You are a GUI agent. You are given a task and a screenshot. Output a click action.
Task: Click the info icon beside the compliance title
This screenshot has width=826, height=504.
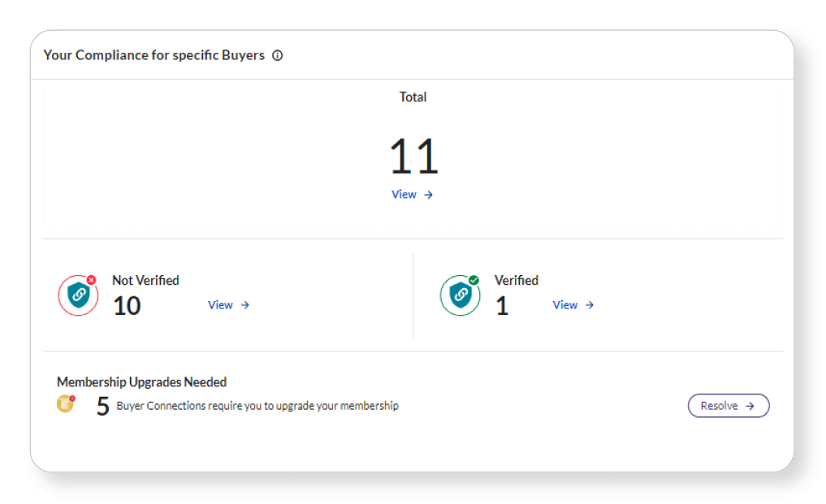(x=278, y=56)
